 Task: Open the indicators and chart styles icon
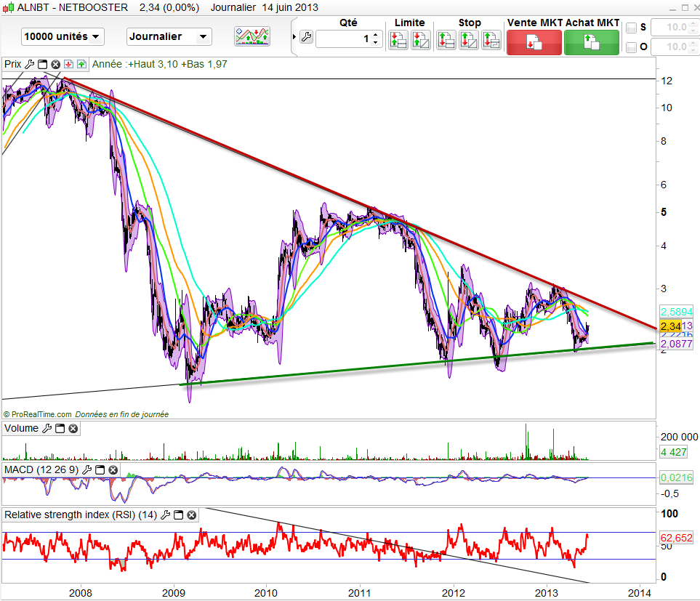(x=252, y=36)
